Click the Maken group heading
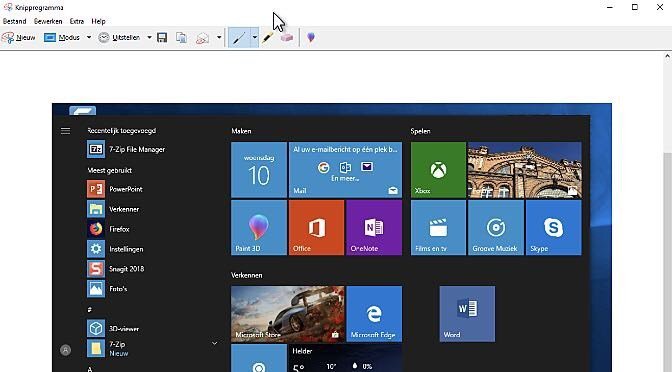This screenshot has width=672, height=372. (241, 131)
